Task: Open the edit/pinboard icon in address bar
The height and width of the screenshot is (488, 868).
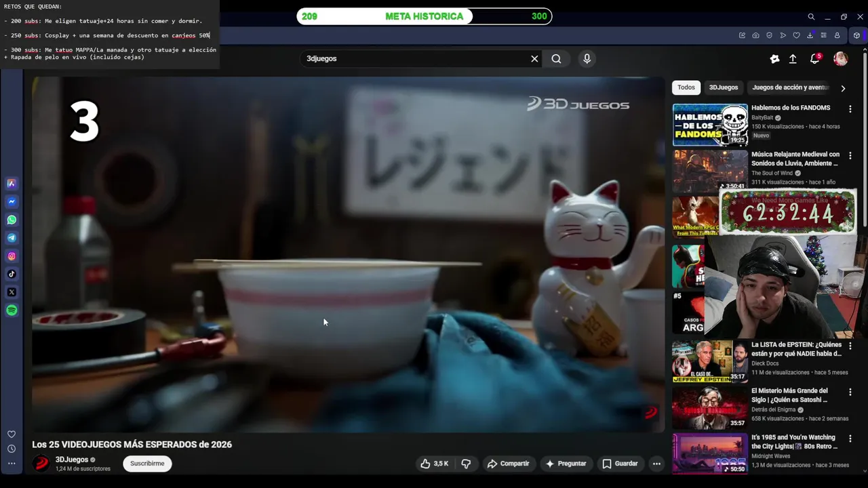Action: [x=742, y=35]
